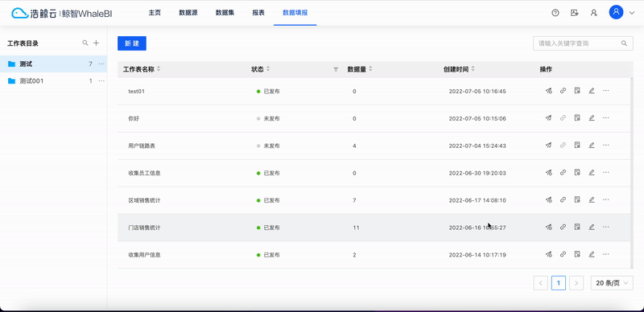This screenshot has width=644, height=312.
Task: Open the more actions menu for test01
Action: tap(605, 91)
